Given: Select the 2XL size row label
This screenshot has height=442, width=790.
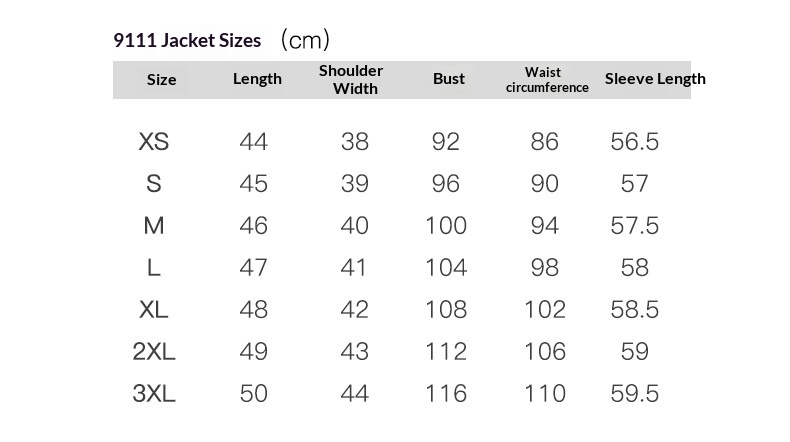Looking at the screenshot, I should point(154,352).
